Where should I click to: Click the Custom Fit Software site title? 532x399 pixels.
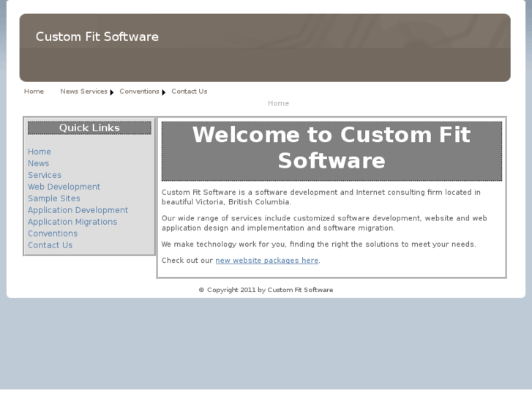click(97, 37)
